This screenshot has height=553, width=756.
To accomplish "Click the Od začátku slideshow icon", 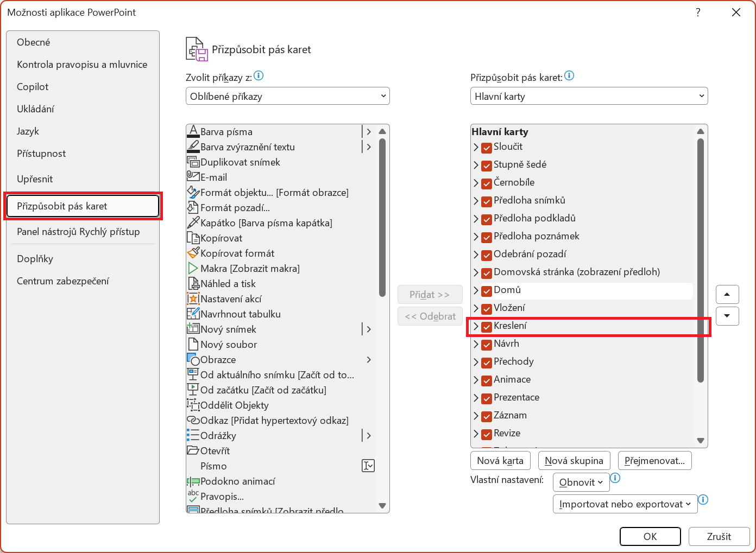I will click(193, 390).
